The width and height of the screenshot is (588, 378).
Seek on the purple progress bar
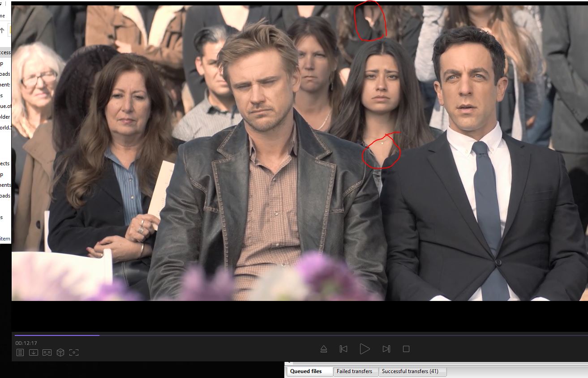click(57, 335)
